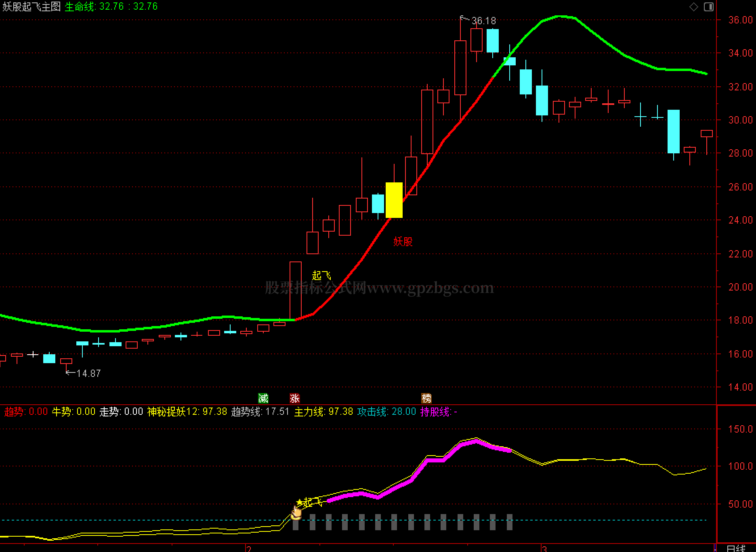The image size is (756, 552).
Task: Click the 神秘捉妖12 value label
Action: point(187,412)
